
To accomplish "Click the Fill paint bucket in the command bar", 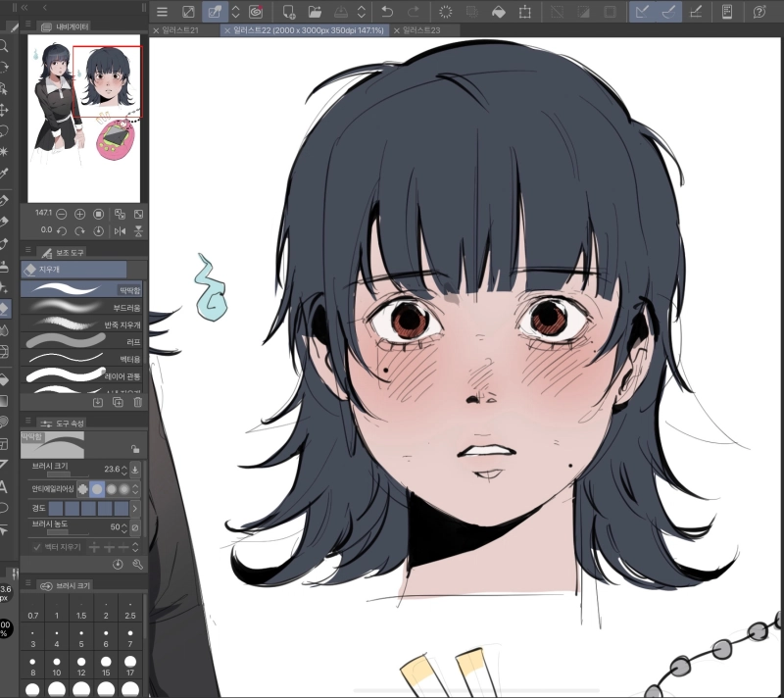I will (x=498, y=12).
